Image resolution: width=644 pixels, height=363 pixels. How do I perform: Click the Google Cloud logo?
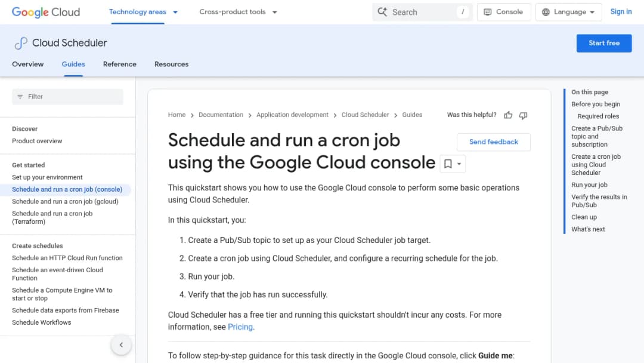click(45, 12)
